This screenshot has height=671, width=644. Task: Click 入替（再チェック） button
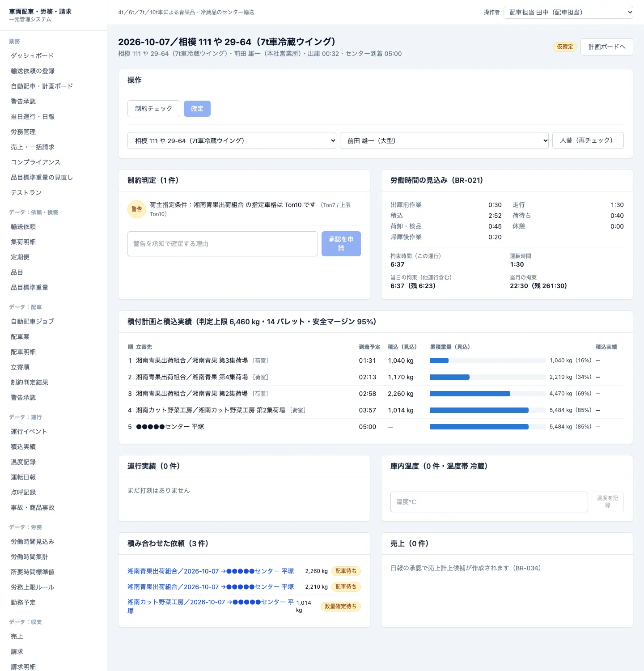pos(588,140)
